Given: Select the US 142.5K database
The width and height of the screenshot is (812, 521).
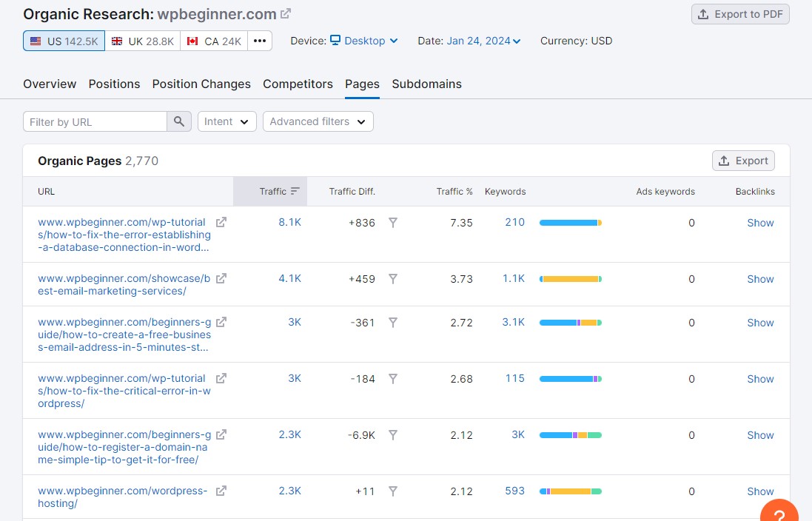Looking at the screenshot, I should pyautogui.click(x=64, y=41).
